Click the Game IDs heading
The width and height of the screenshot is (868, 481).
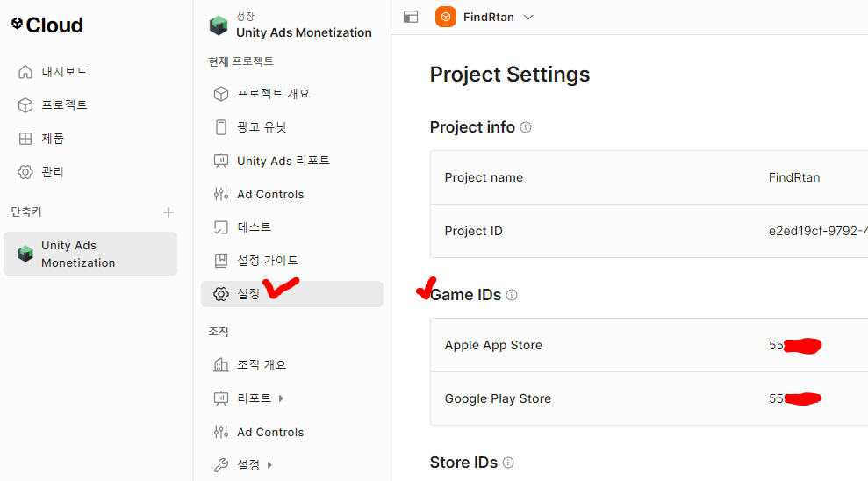tap(465, 295)
